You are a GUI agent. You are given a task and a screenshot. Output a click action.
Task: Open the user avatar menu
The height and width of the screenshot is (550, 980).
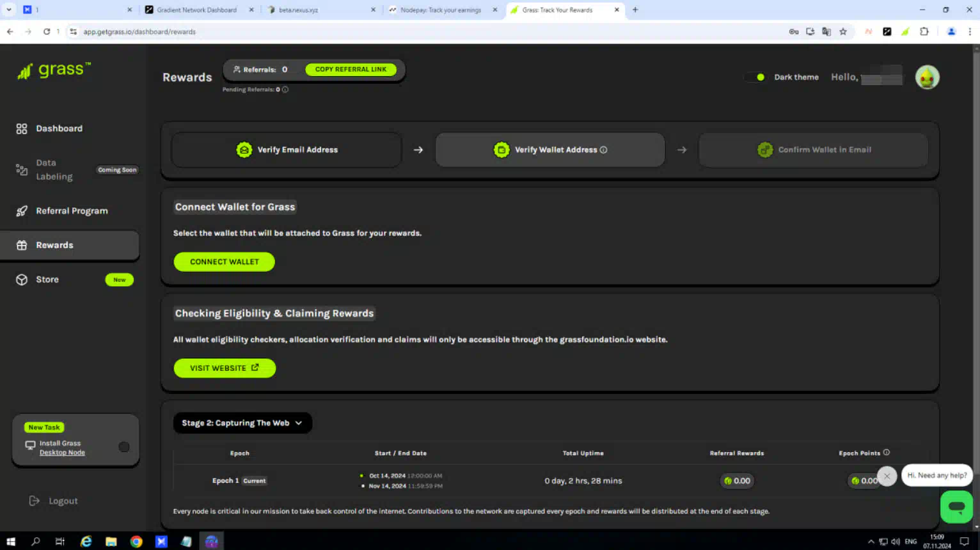927,77
